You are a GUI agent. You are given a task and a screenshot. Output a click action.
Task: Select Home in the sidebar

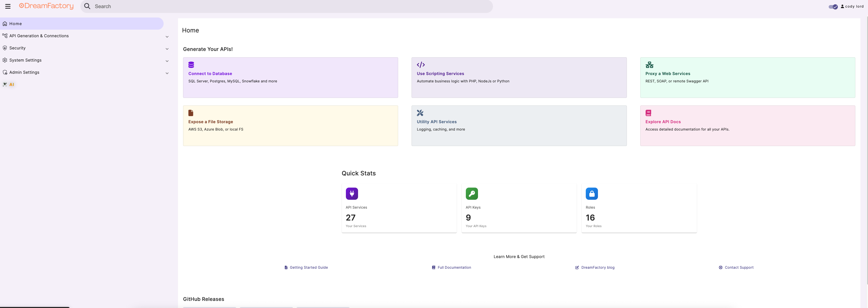tap(82, 24)
